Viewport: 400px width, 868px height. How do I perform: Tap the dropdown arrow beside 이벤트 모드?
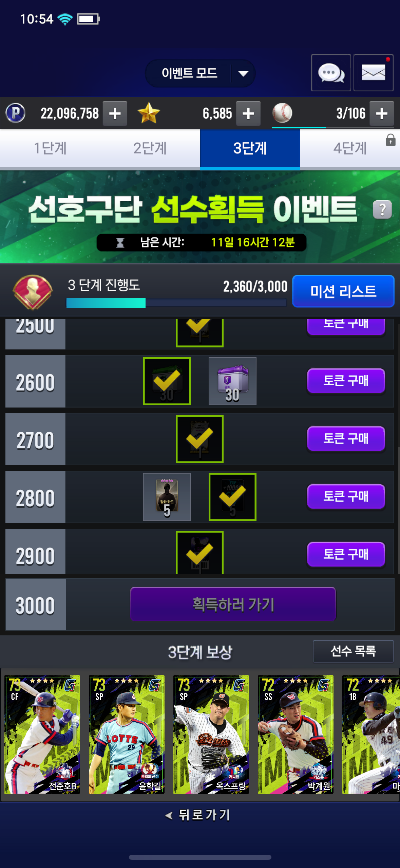point(243,73)
